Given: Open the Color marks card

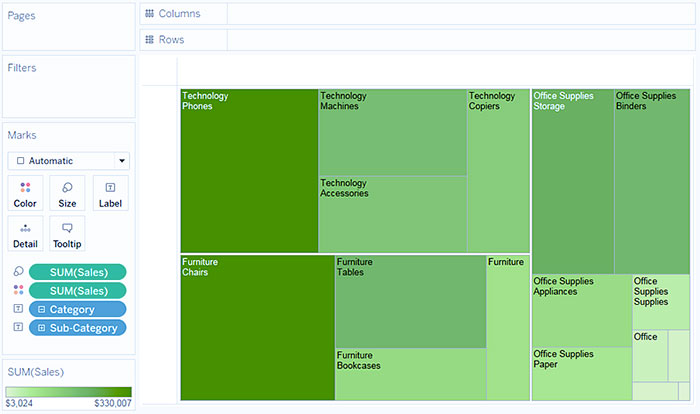Looking at the screenshot, I should pyautogui.click(x=25, y=193).
